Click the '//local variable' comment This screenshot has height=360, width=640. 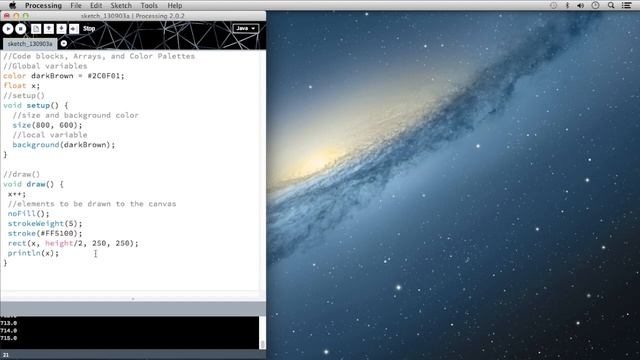(x=50, y=135)
